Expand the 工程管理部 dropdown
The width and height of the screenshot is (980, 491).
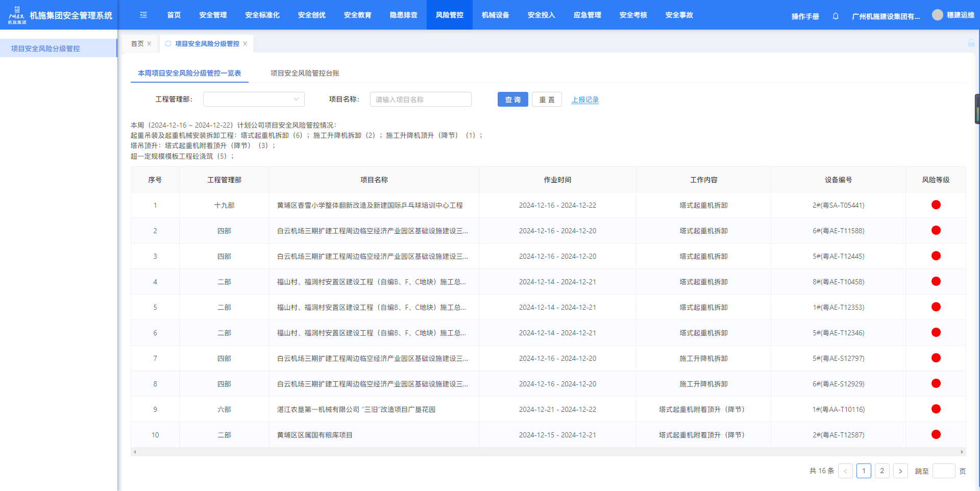[254, 100]
